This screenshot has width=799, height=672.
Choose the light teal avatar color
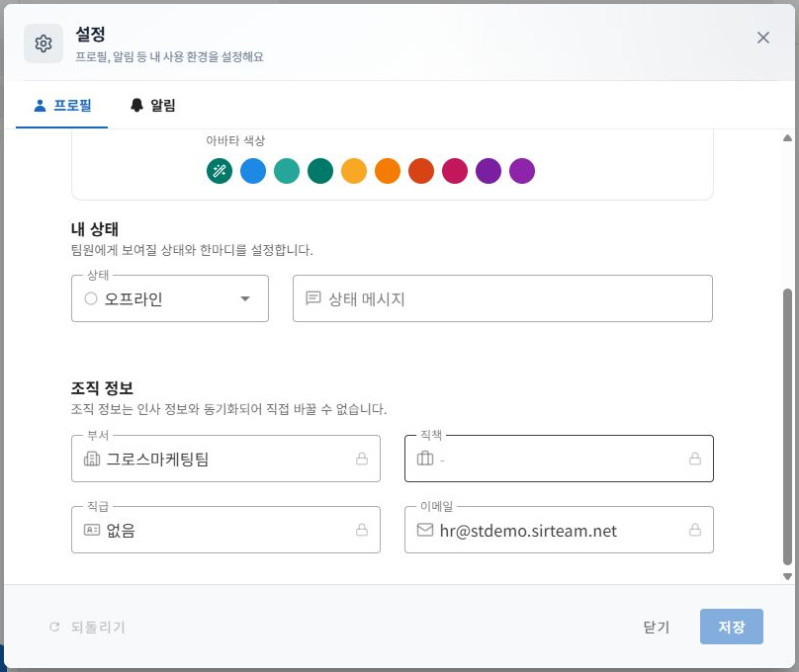pos(287,171)
